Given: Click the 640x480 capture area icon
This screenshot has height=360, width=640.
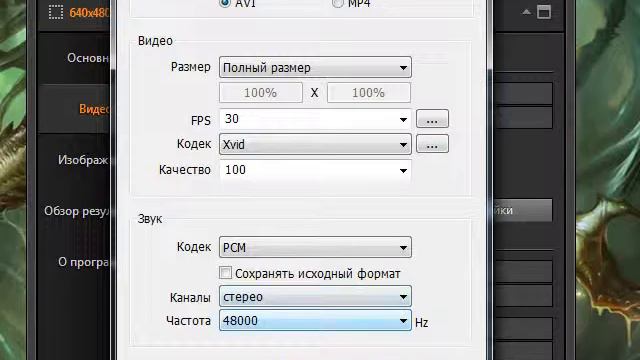Looking at the screenshot, I should click(56, 12).
